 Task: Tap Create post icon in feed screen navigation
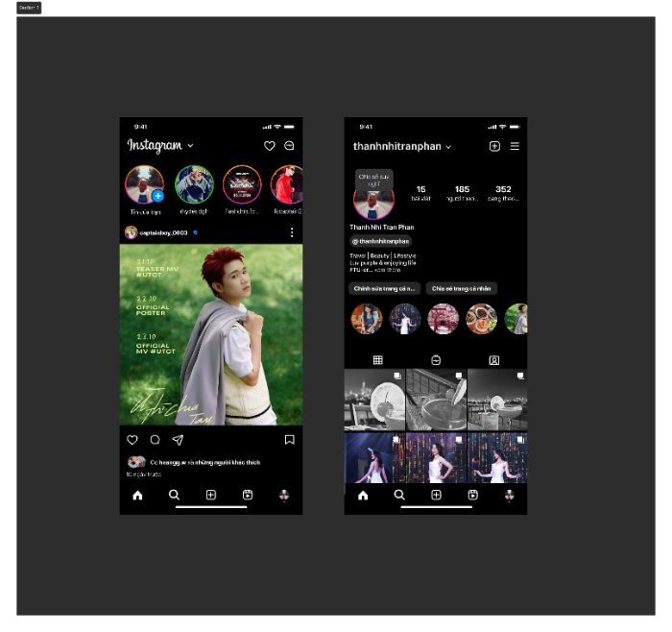[211, 496]
